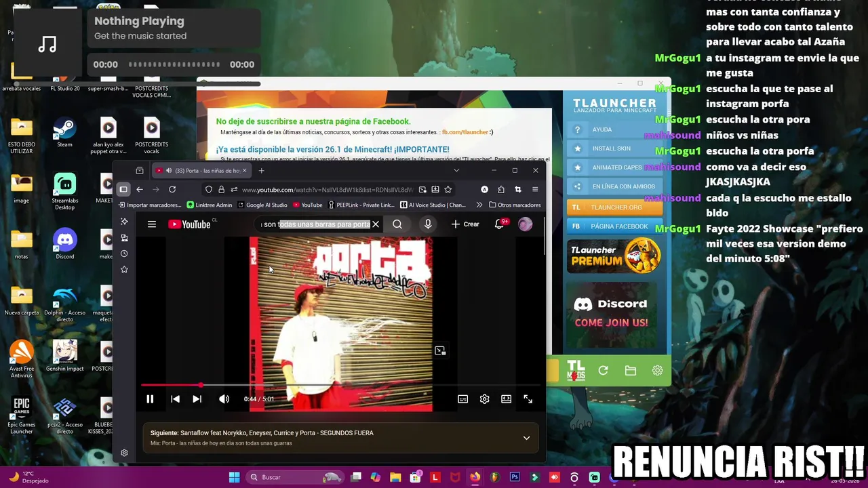Viewport: 868px width, 488px height.
Task: Click the TLauncher Premium banner
Action: [x=614, y=256]
